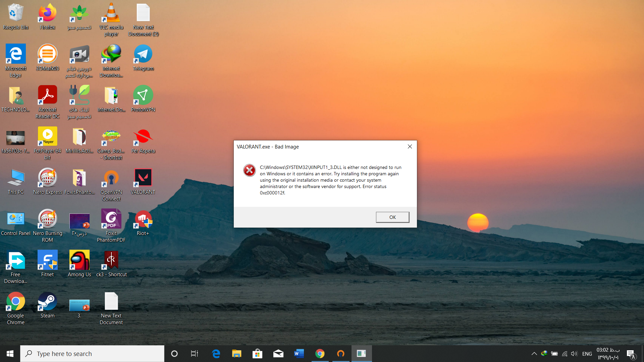The image size is (644, 362).
Task: Select the PotPlayer 64 bit icon
Action: click(x=47, y=137)
